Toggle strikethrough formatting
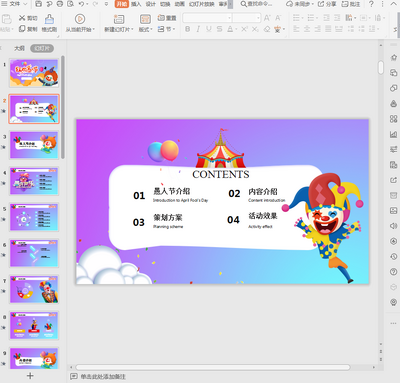 (219, 29)
